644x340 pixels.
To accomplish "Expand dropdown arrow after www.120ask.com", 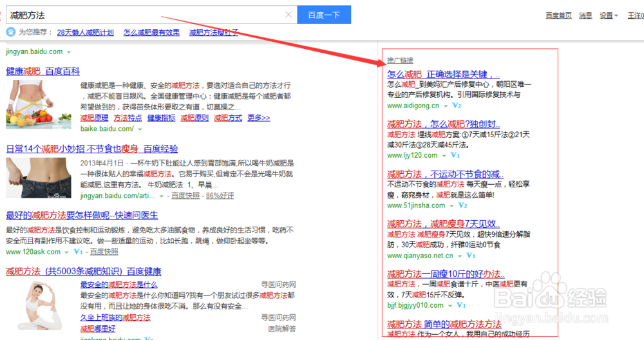I will point(66,252).
